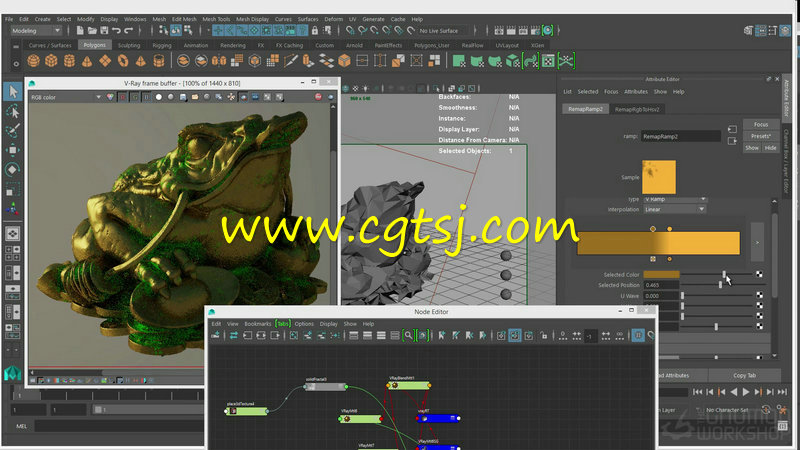
Task: Create a polygon cube from the shelf
Action: click(x=51, y=61)
